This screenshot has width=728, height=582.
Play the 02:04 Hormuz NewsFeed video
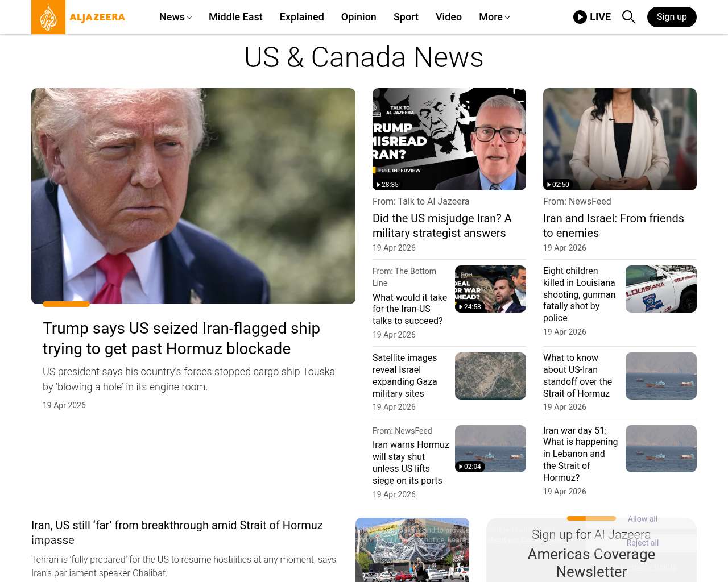[x=490, y=448]
